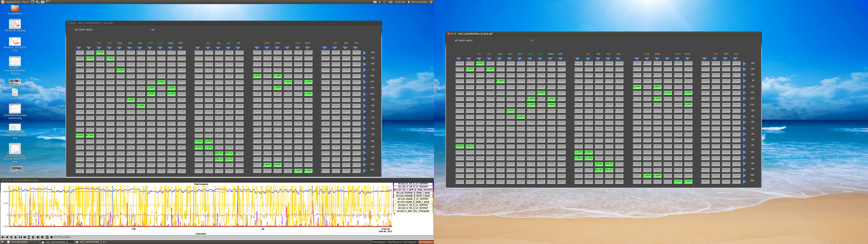868x244 pixels.
Task: Open the Firefox launcher in top panel
Action: pyautogui.click(x=33, y=2)
